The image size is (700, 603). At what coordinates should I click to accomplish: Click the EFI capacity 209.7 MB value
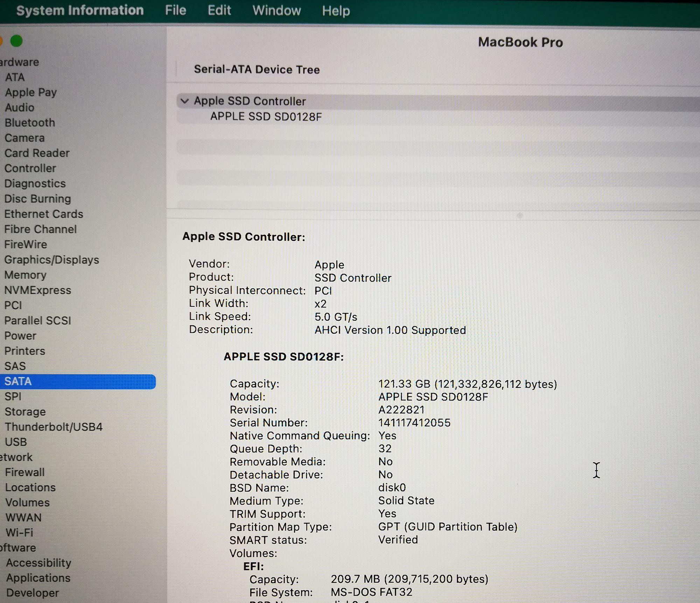click(409, 579)
